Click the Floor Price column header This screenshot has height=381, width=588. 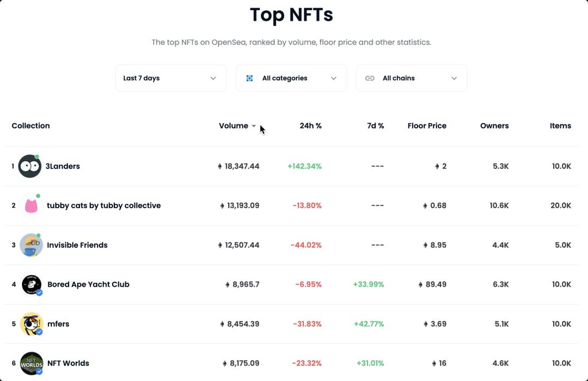pyautogui.click(x=427, y=125)
